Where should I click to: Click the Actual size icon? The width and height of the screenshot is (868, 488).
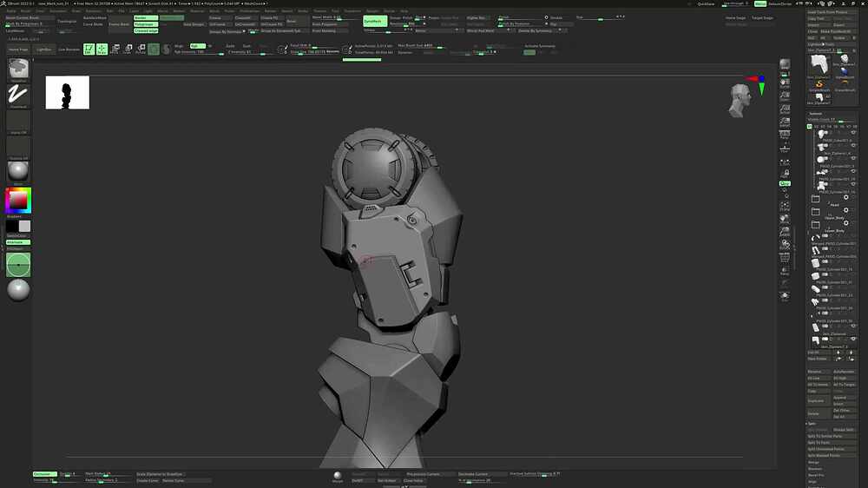[x=785, y=109]
